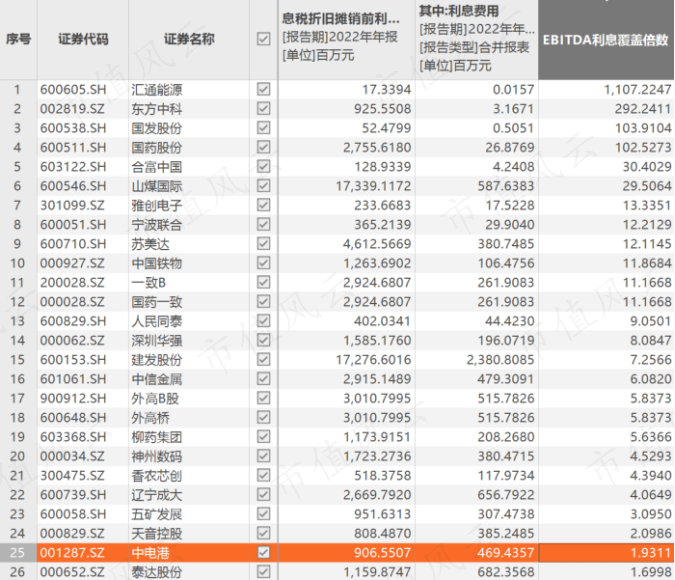
Task: Click coverage ratio 1.9311
Action: pyautogui.click(x=651, y=552)
